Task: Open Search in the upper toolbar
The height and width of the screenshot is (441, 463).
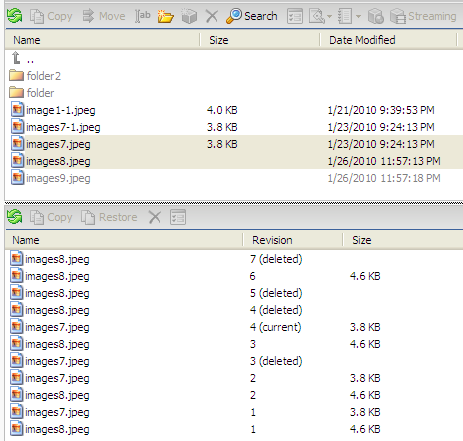Action: click(x=252, y=16)
